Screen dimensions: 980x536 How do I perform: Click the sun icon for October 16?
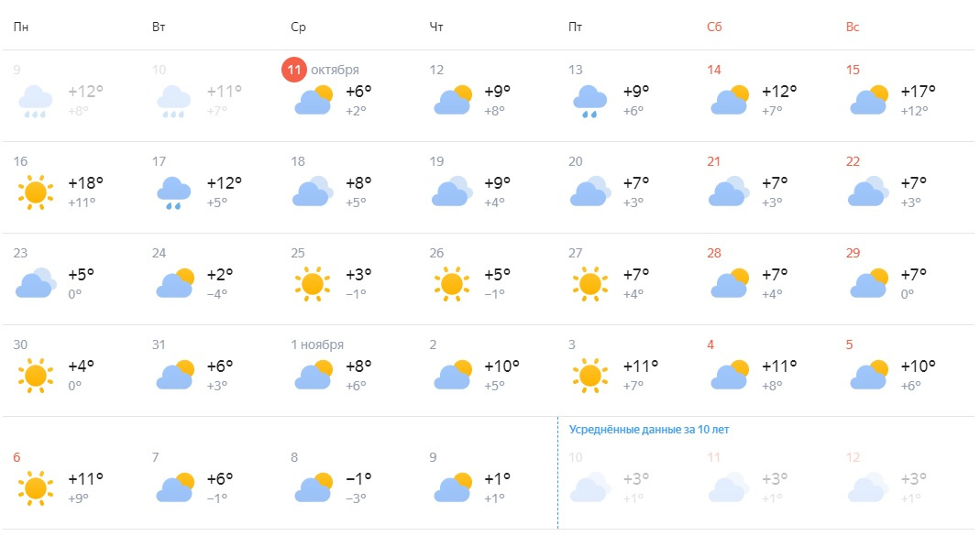coord(36,192)
